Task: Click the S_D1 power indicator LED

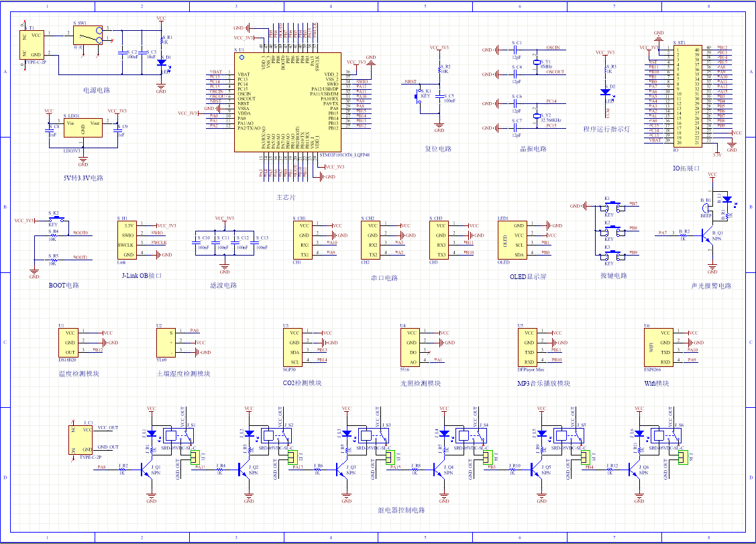Action: [162, 63]
